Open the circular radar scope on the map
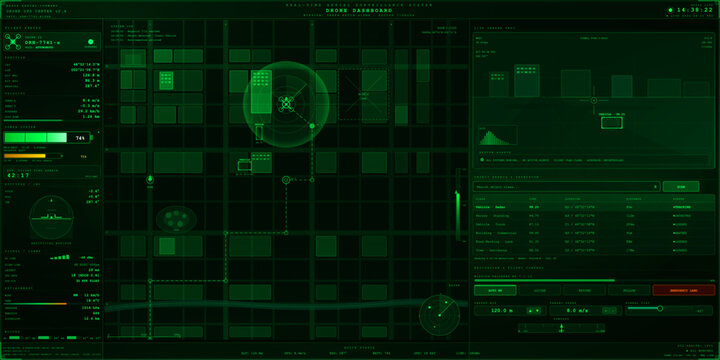The width and height of the screenshot is (720, 360). click(x=439, y=315)
